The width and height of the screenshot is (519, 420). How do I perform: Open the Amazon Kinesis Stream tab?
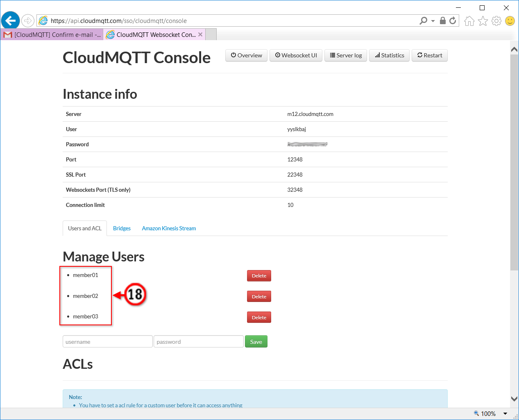[x=169, y=228]
